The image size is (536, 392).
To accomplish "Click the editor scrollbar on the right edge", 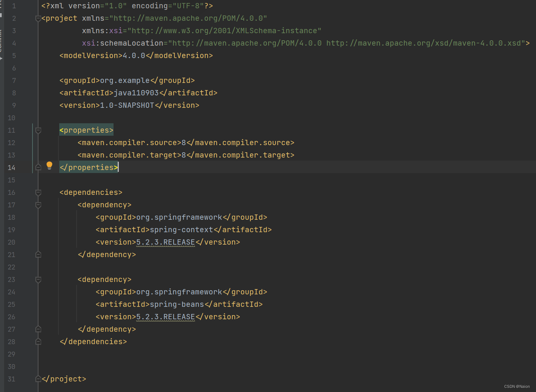I will 534,188.
